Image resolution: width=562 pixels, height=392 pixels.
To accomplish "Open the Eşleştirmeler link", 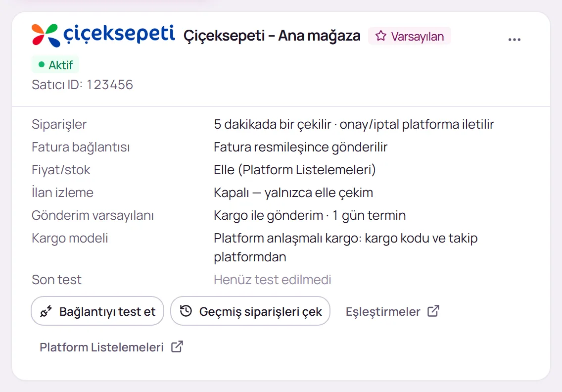I will [392, 311].
